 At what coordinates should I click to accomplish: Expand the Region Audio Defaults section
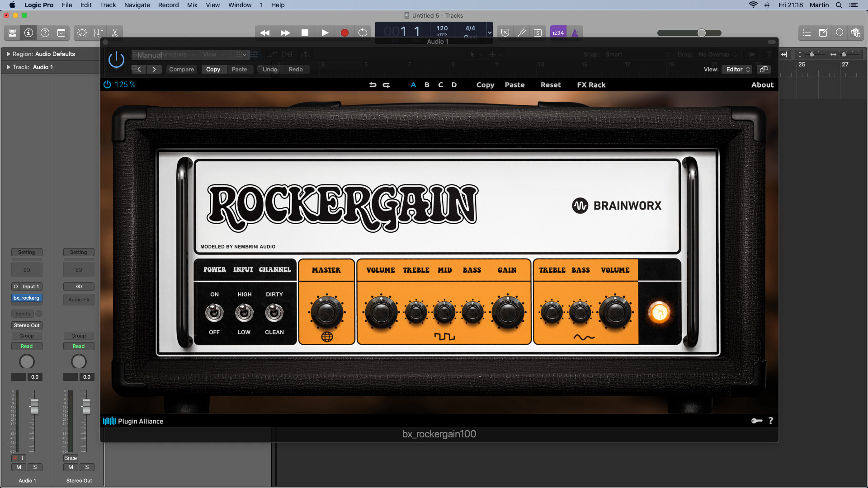(x=8, y=54)
